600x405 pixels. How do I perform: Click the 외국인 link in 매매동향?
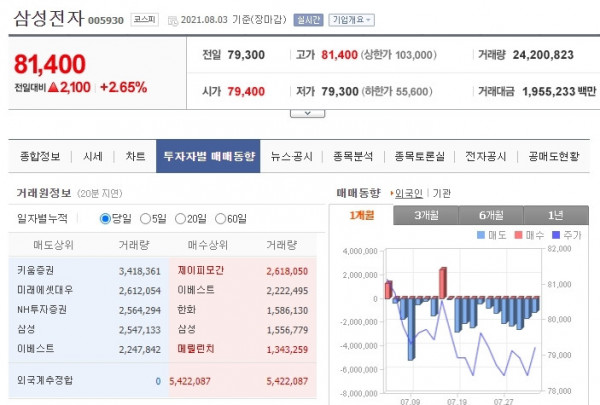click(x=409, y=193)
